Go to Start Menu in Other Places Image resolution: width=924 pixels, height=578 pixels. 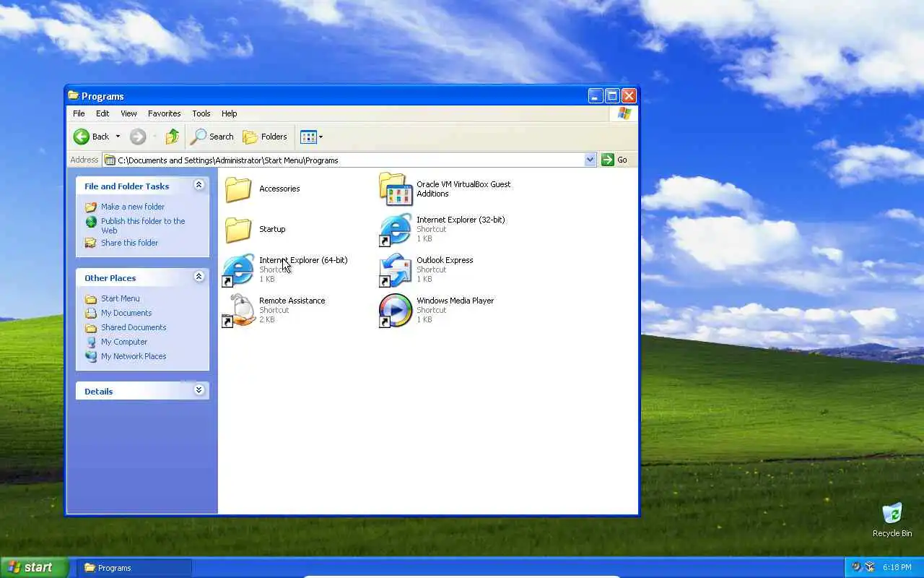tap(121, 298)
